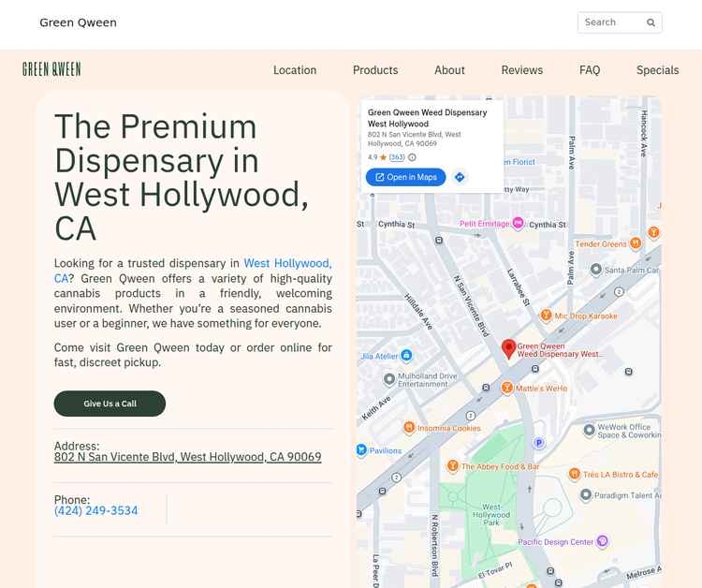Click the 'Keith Ave' street label
This screenshot has height=588, width=702.
(376, 408)
